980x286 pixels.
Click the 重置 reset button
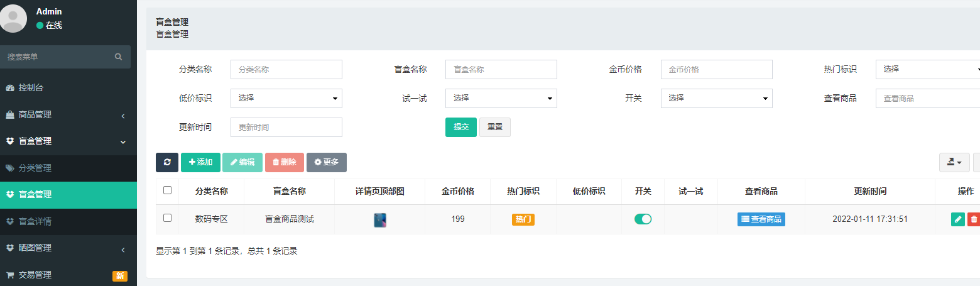pos(495,127)
